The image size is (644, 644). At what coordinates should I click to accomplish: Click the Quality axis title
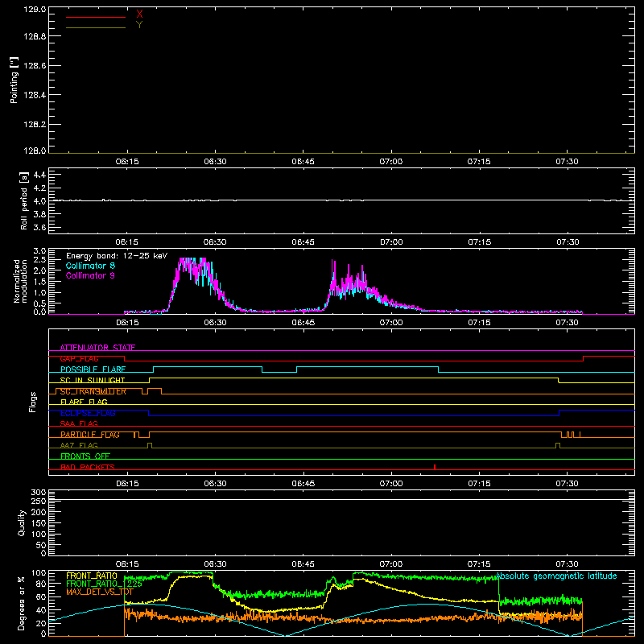click(22, 522)
